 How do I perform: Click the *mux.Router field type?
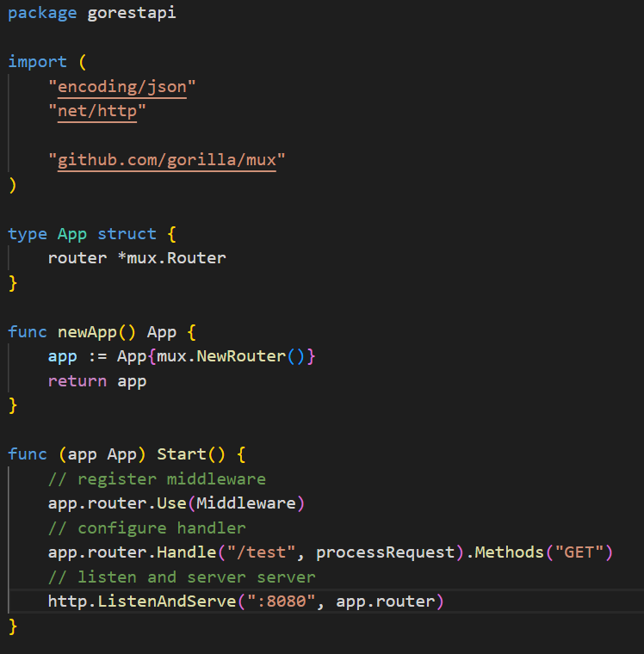pos(171,258)
